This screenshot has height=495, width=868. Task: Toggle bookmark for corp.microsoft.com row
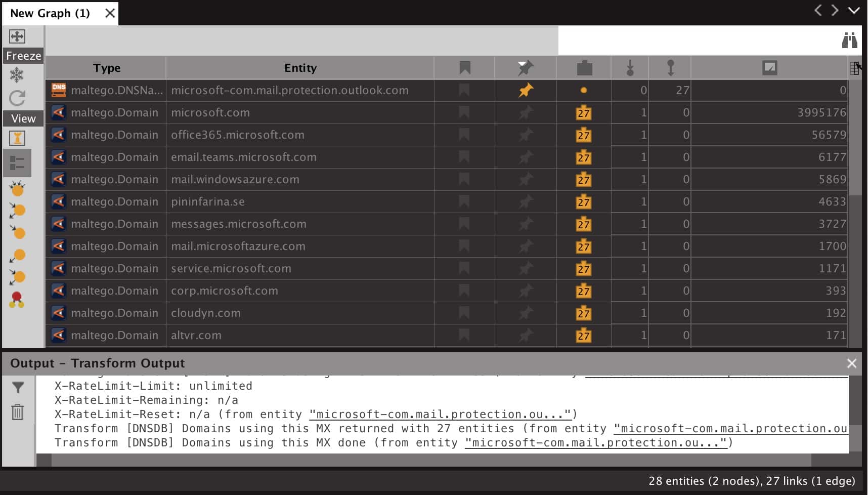click(464, 291)
